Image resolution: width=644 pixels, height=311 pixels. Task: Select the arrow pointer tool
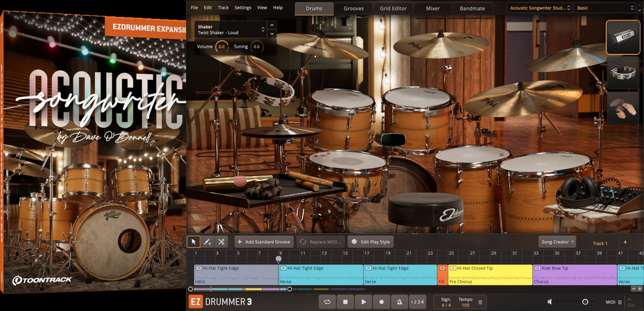194,242
